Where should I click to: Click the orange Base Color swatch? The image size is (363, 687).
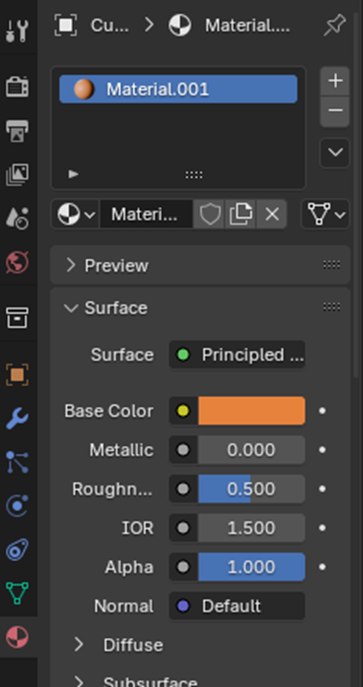coord(252,411)
